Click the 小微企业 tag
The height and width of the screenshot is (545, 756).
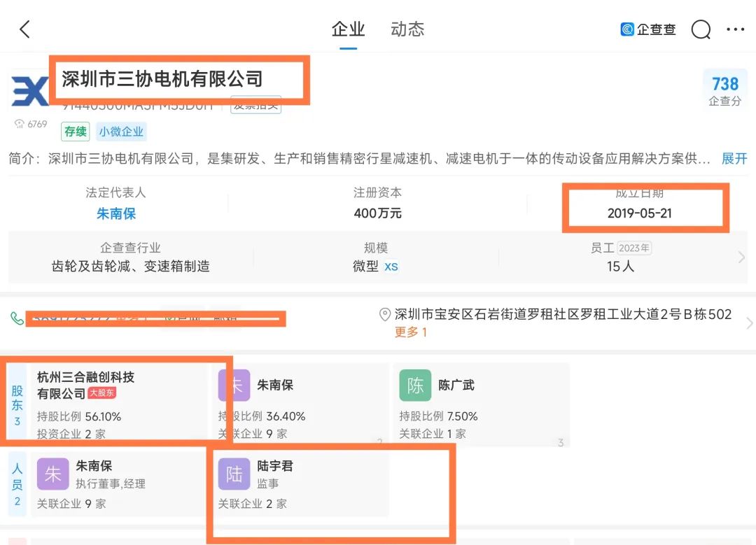tap(121, 132)
